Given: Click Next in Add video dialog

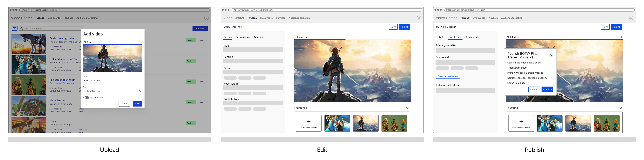Looking at the screenshot, I should coord(137,104).
